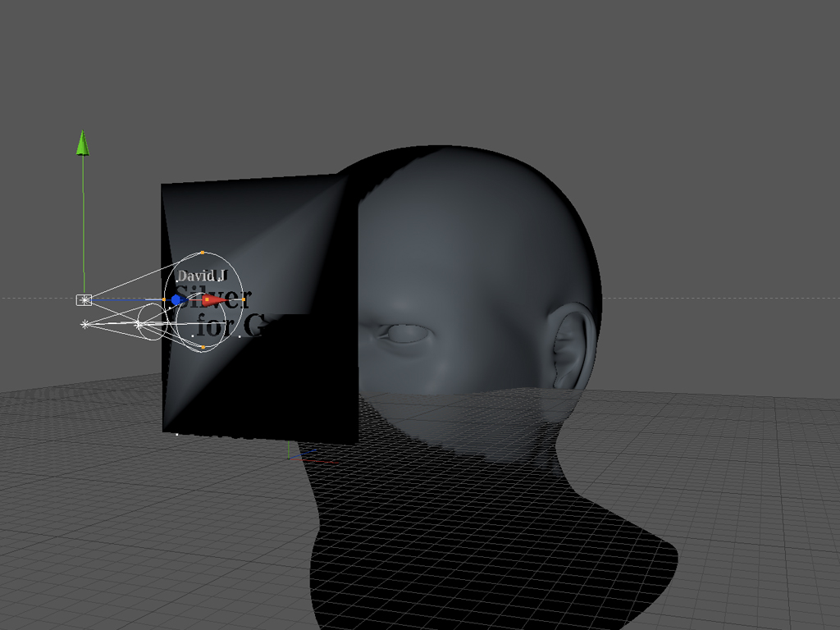840x630 pixels.
Task: Click the lower-left star-shaped light icon
Action: (84, 325)
